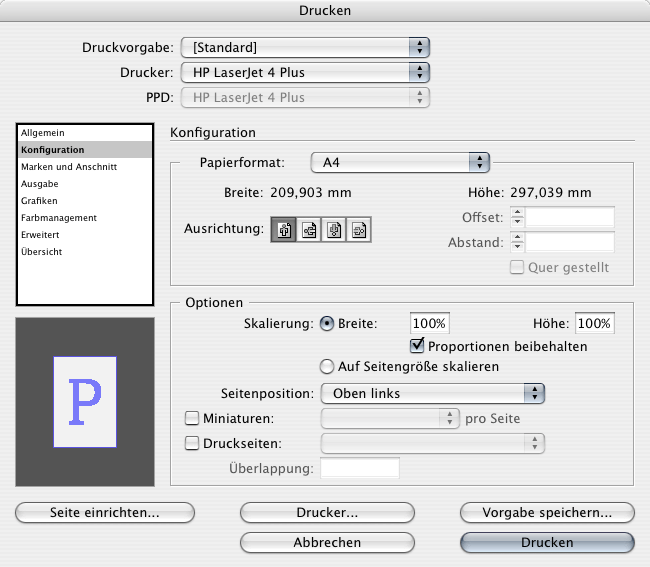Click the Breite scaling percentage field
The width and height of the screenshot is (650, 567).
[x=430, y=323]
